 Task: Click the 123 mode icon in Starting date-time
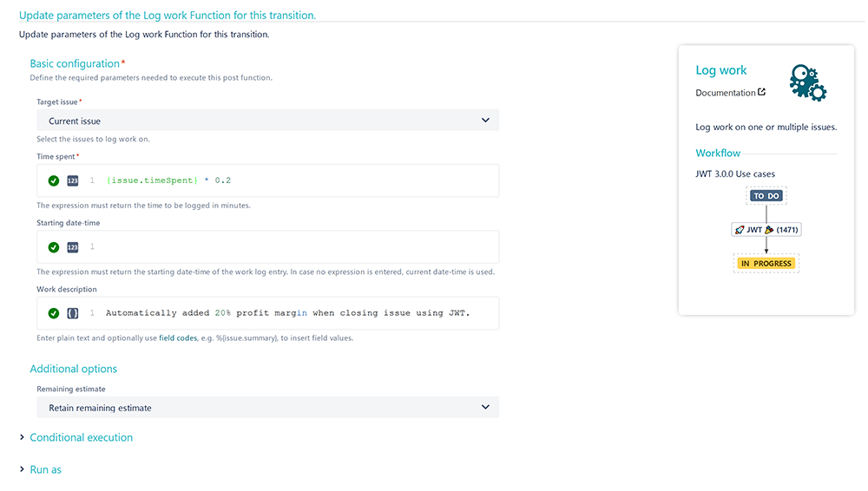(73, 247)
